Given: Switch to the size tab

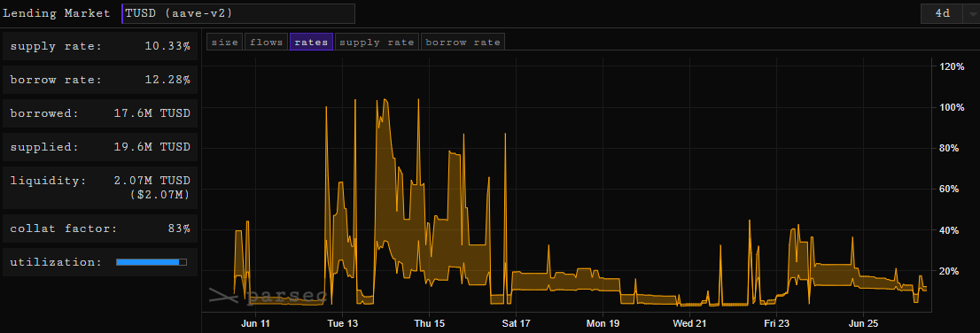Looking at the screenshot, I should (225, 43).
